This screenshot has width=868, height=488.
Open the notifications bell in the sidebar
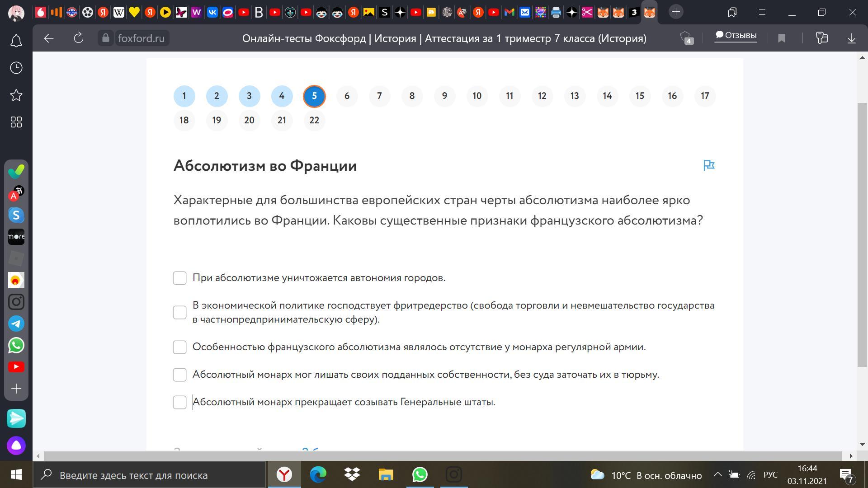click(x=16, y=41)
